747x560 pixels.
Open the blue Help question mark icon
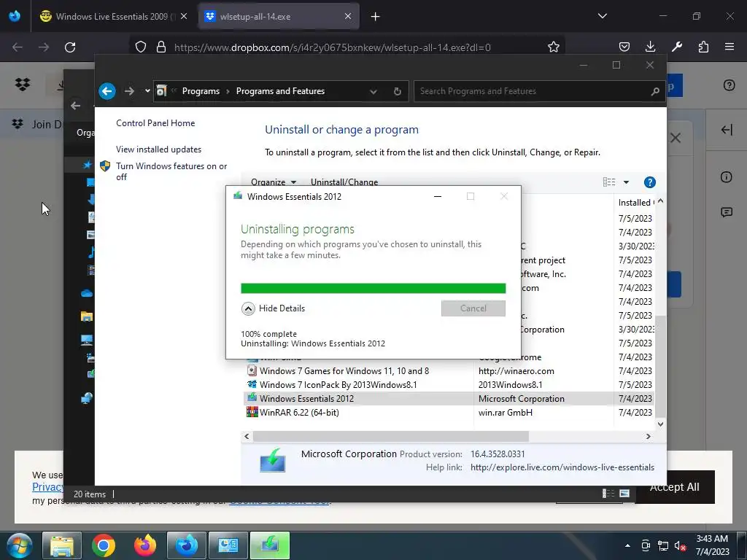(649, 182)
